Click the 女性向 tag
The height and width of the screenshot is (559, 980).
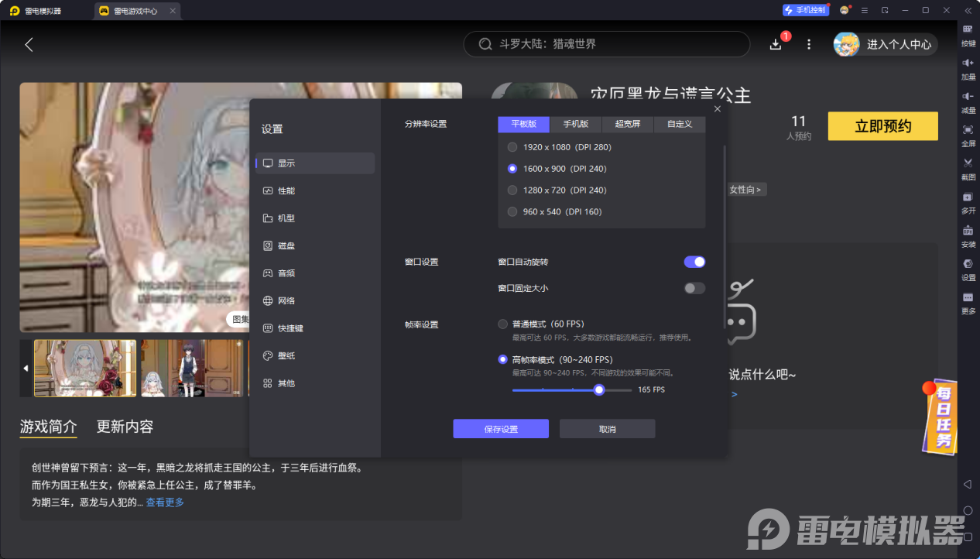[747, 189]
